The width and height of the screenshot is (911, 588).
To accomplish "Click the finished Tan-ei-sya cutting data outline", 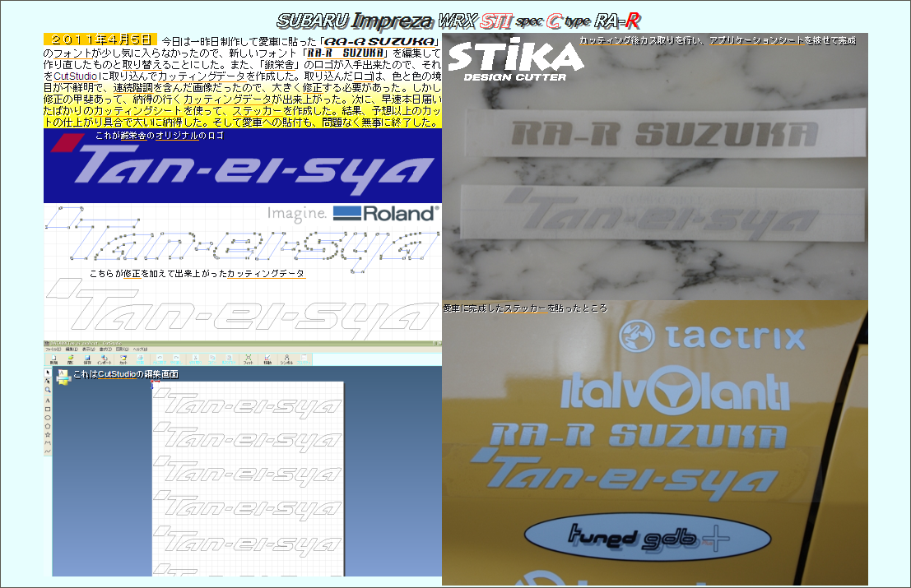I will point(242,308).
